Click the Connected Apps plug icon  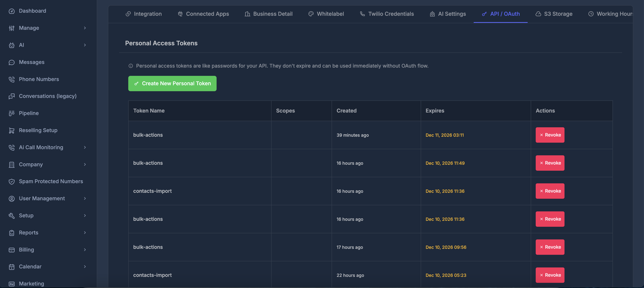coord(180,14)
